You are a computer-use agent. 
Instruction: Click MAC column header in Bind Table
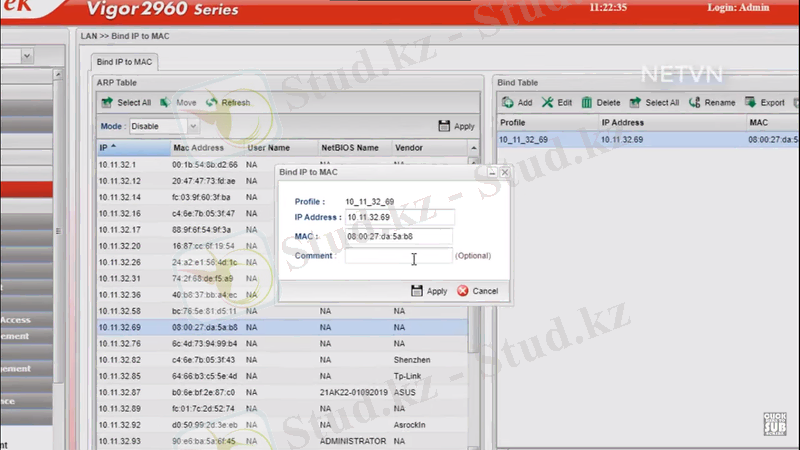(x=772, y=122)
